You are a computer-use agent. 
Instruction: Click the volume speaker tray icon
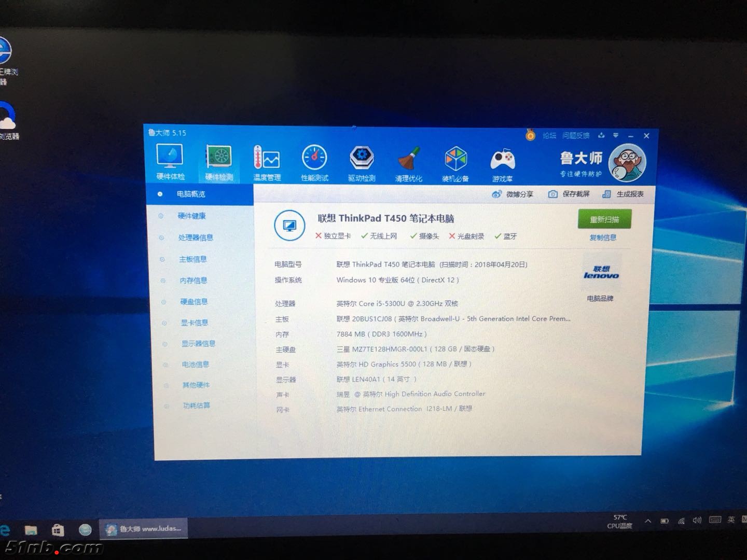pos(697,521)
